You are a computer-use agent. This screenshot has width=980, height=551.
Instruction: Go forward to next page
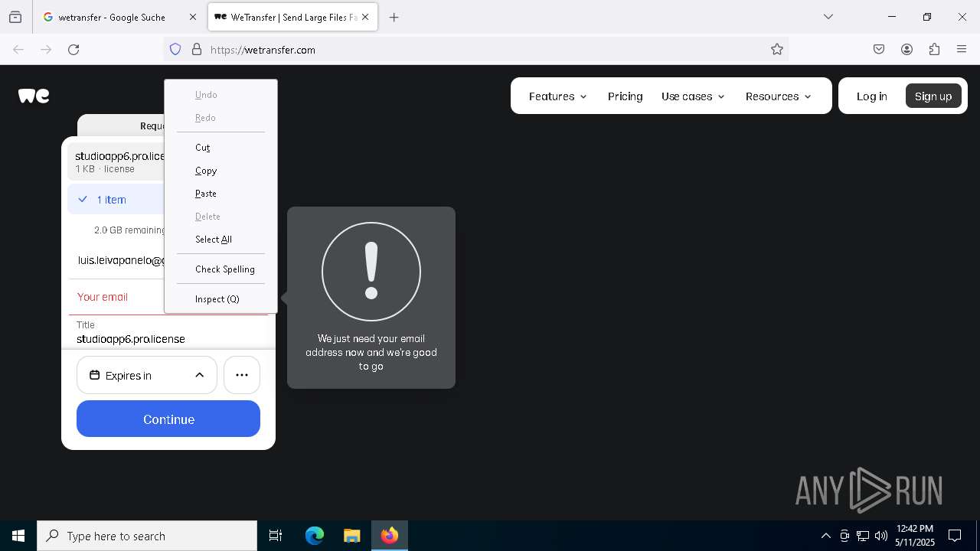pyautogui.click(x=46, y=50)
